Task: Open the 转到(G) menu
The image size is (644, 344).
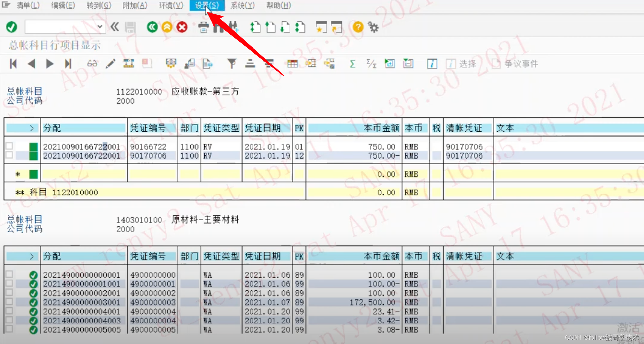Action: point(99,5)
